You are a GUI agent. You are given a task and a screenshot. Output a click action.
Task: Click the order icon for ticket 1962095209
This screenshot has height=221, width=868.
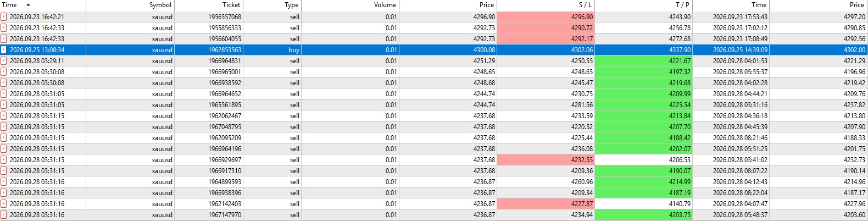(x=4, y=138)
